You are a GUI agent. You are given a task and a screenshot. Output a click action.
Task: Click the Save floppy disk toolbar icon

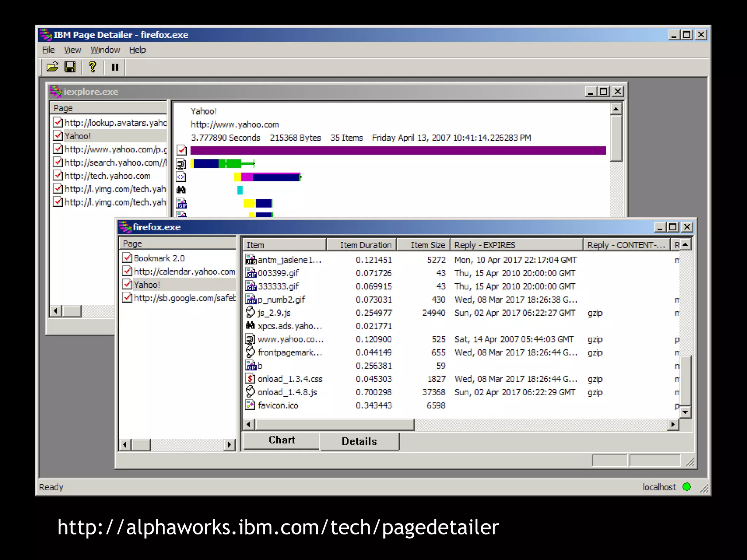(x=70, y=67)
